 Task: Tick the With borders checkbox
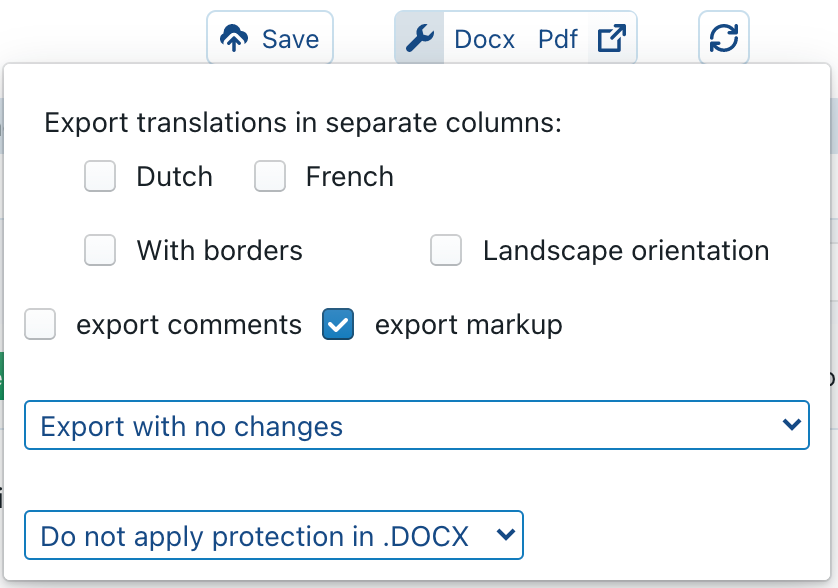tap(100, 250)
